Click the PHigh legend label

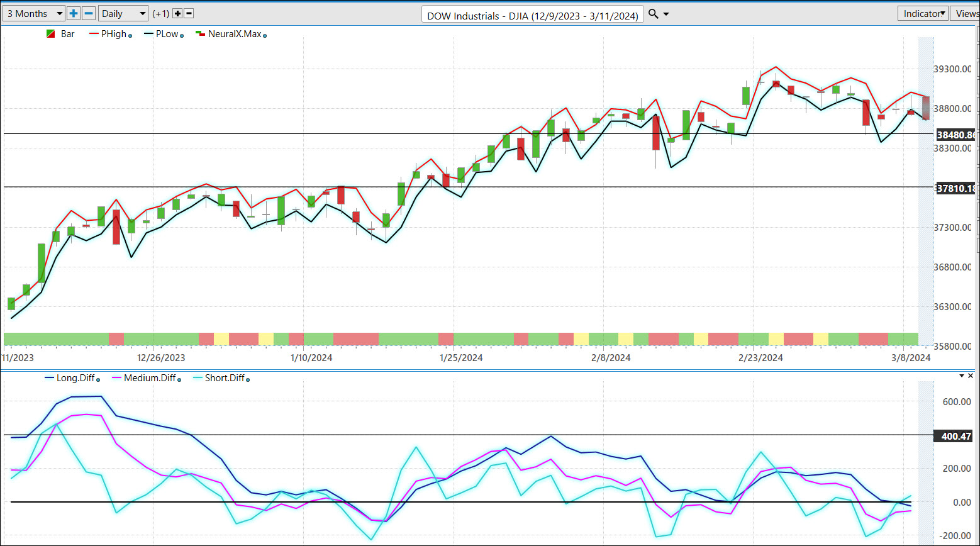pos(114,34)
